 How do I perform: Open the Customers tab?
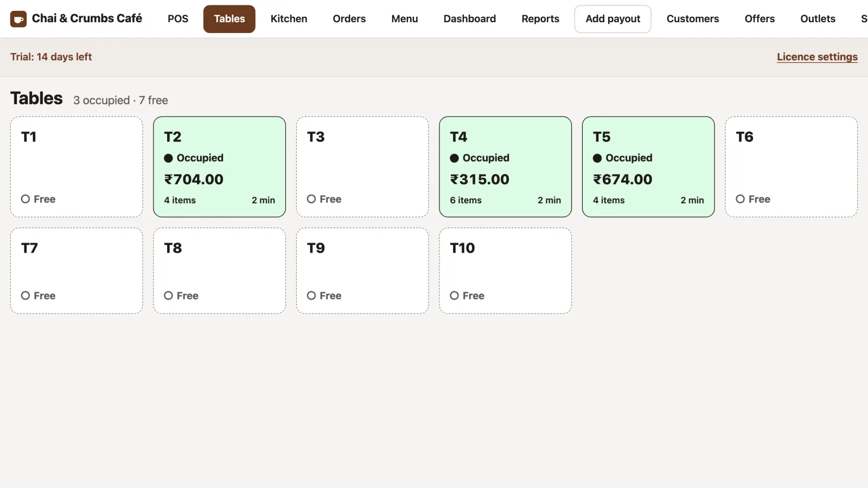coord(693,19)
